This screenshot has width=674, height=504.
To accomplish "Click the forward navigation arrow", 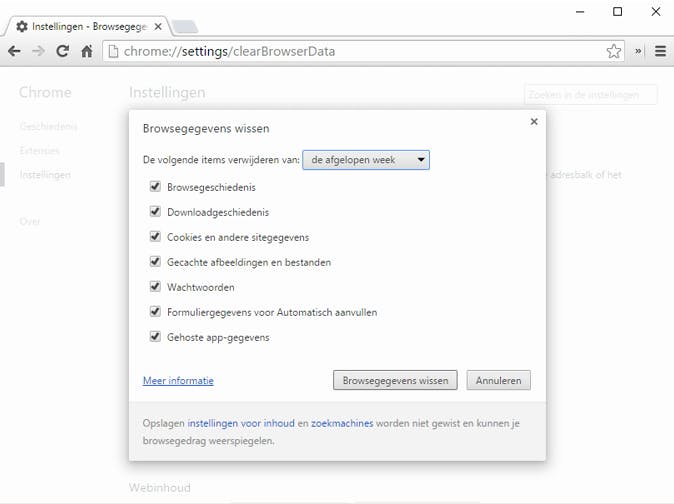I will [39, 51].
